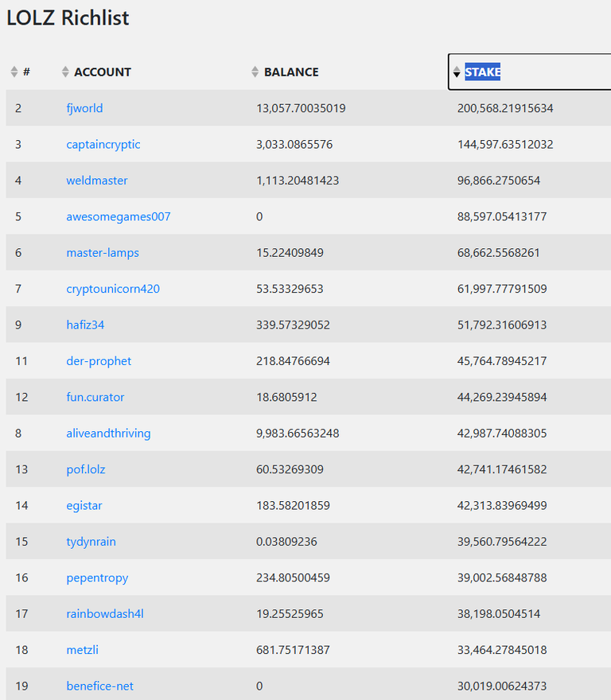
Task: Click the sort arrow beside STAKE header
Action: click(457, 72)
